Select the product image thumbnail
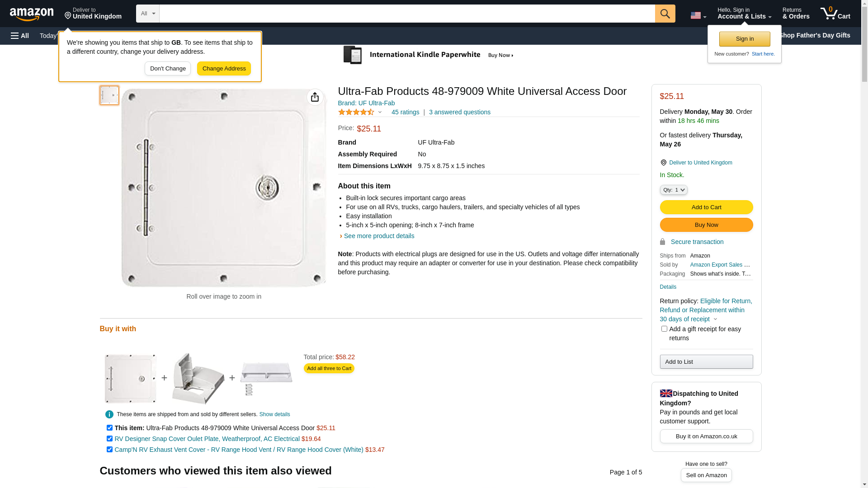The width and height of the screenshot is (868, 488). (109, 95)
